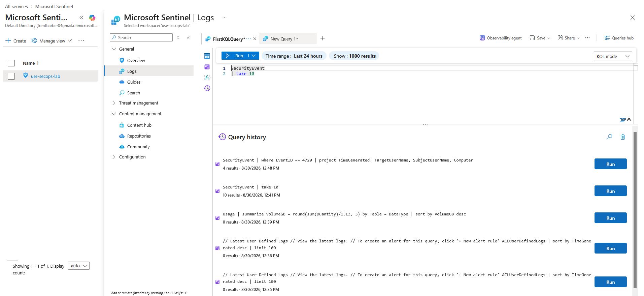The height and width of the screenshot is (296, 644).
Task: Add a new query tab with plus icon
Action: pyautogui.click(x=323, y=38)
